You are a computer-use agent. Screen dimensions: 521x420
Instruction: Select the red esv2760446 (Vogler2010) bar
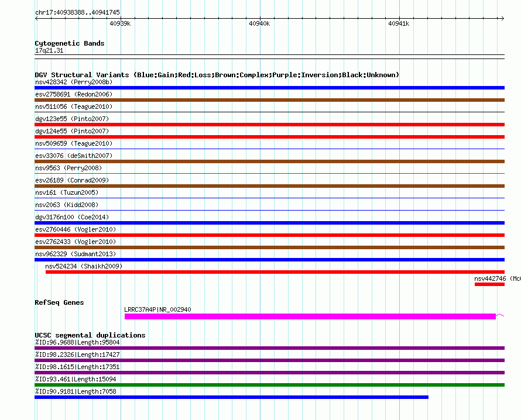269,235
